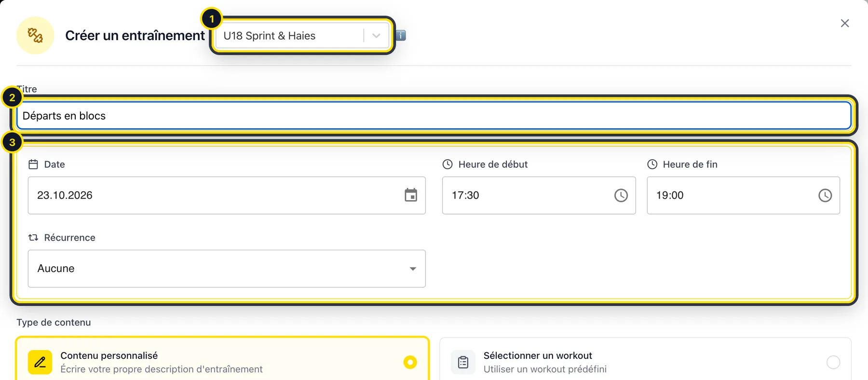Click the date value 23.10.2026
This screenshot has width=868, height=380.
pyautogui.click(x=65, y=195)
